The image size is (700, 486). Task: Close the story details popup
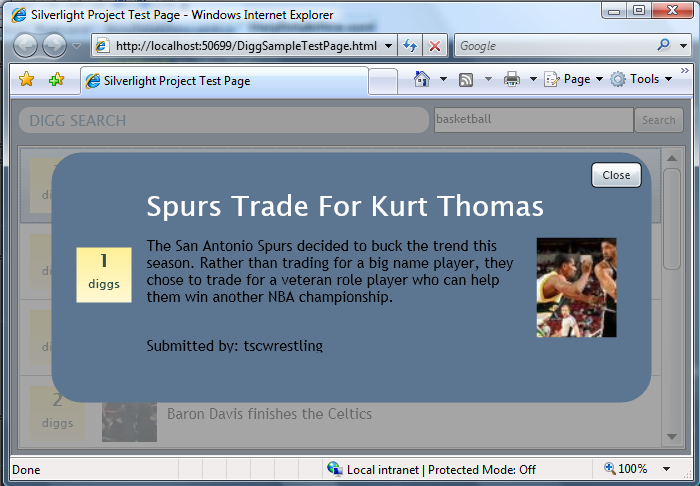(x=616, y=175)
